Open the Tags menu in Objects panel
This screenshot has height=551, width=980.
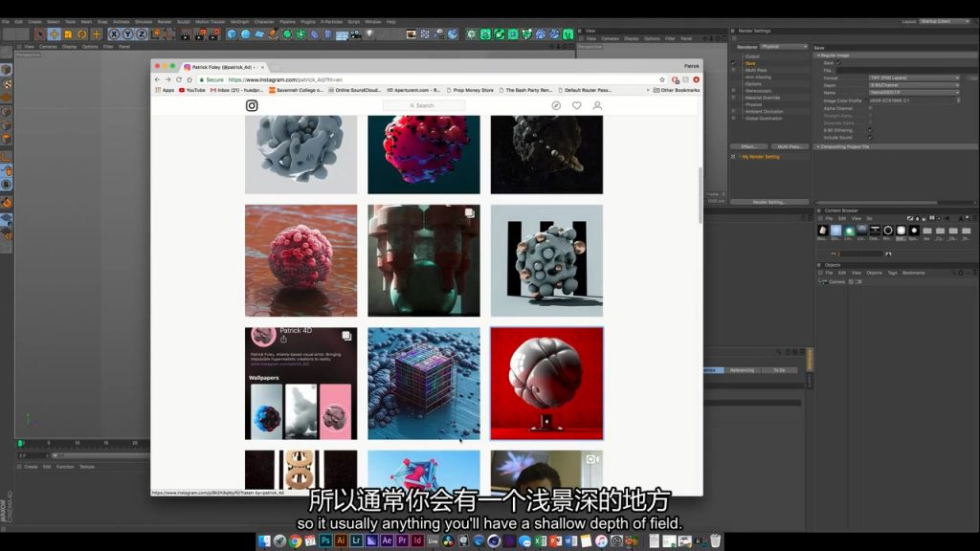(x=893, y=273)
